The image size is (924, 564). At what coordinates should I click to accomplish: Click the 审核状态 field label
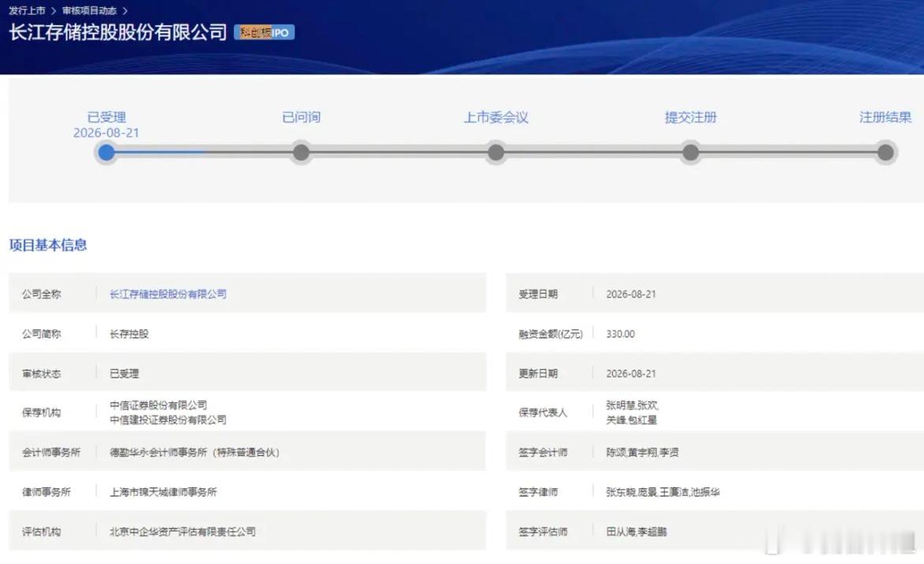pos(41,374)
